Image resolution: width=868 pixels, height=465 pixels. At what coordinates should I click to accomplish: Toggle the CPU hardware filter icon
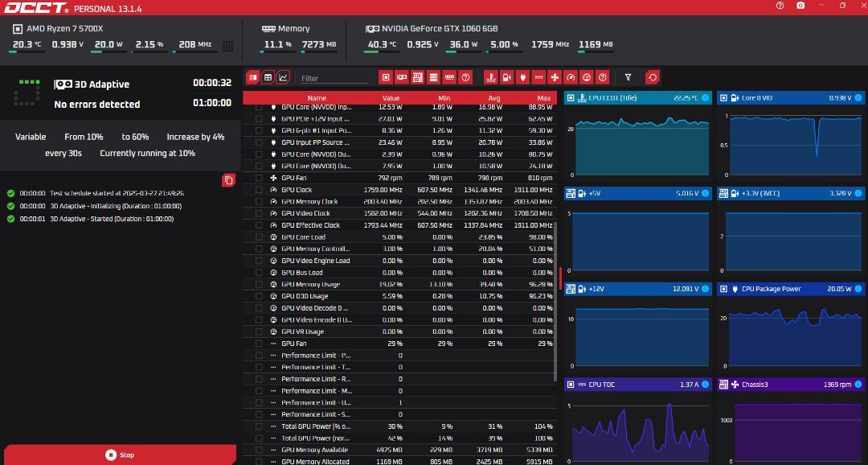pos(386,77)
